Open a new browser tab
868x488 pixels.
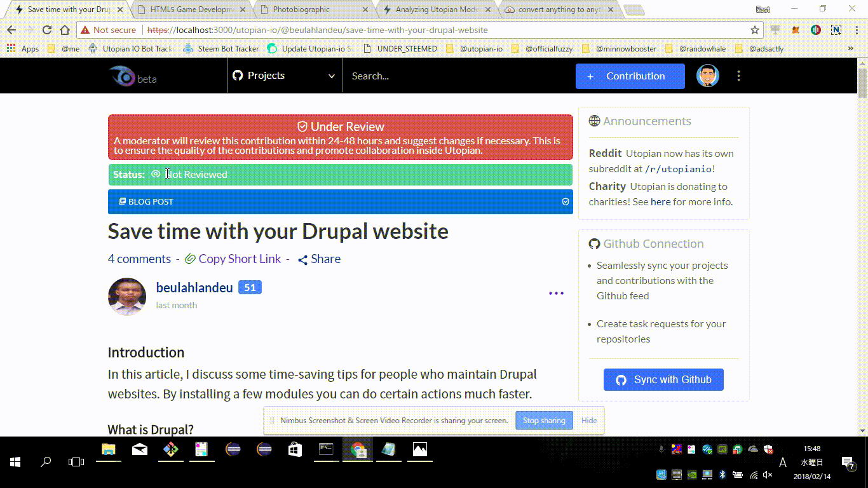[x=634, y=10]
